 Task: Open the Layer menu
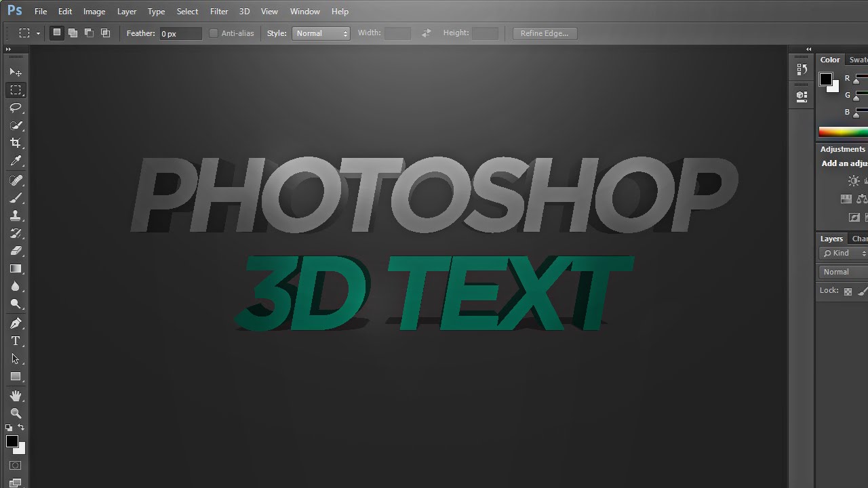point(127,12)
